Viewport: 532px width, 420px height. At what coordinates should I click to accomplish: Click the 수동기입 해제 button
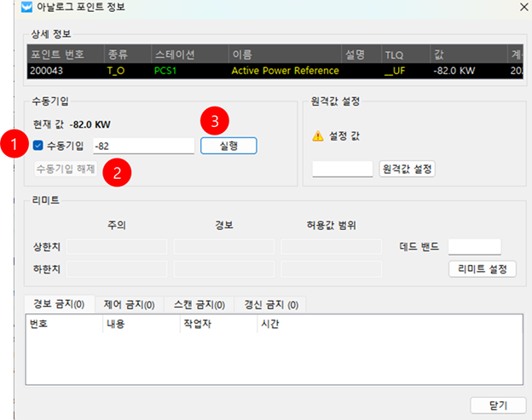coord(66,168)
